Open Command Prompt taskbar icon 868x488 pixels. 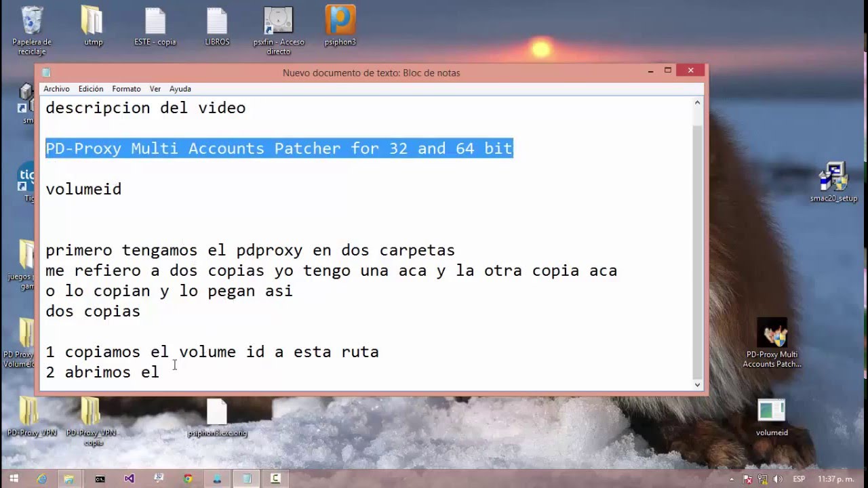pyautogui.click(x=100, y=479)
